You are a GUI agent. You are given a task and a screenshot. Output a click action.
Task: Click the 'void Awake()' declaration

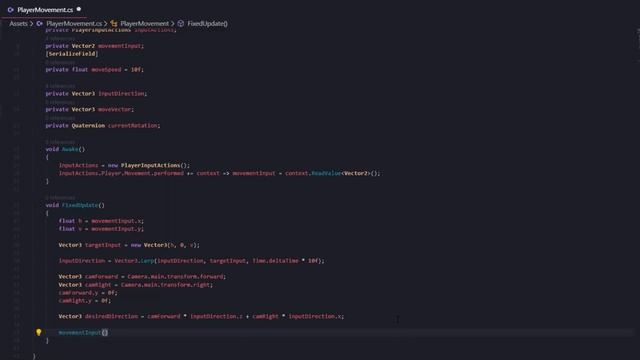[x=65, y=149]
